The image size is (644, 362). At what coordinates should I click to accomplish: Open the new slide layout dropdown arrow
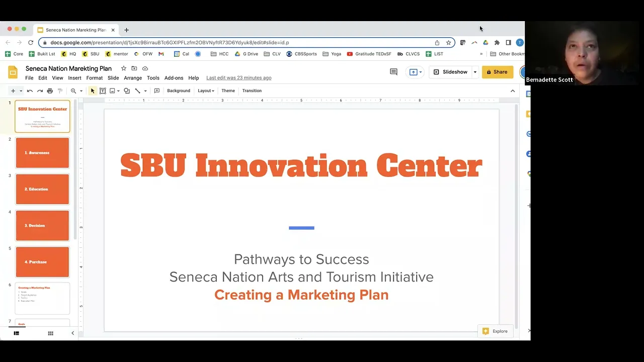coord(21,91)
